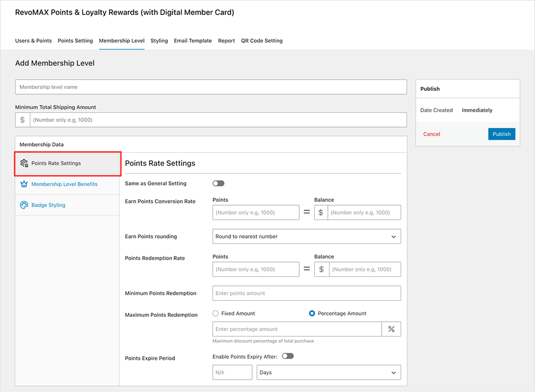
Task: Click the Membership level name field
Action: click(211, 87)
